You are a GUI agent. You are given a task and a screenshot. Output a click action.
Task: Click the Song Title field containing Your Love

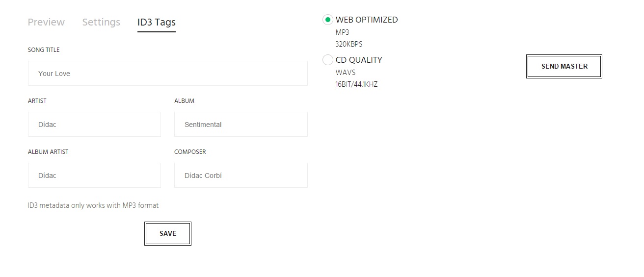tap(167, 74)
